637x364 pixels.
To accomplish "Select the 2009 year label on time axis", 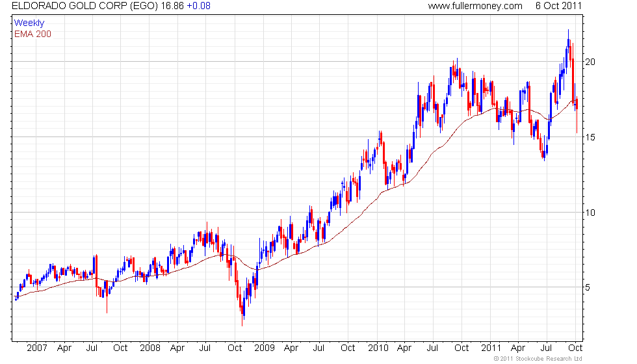I will pyautogui.click(x=265, y=348).
